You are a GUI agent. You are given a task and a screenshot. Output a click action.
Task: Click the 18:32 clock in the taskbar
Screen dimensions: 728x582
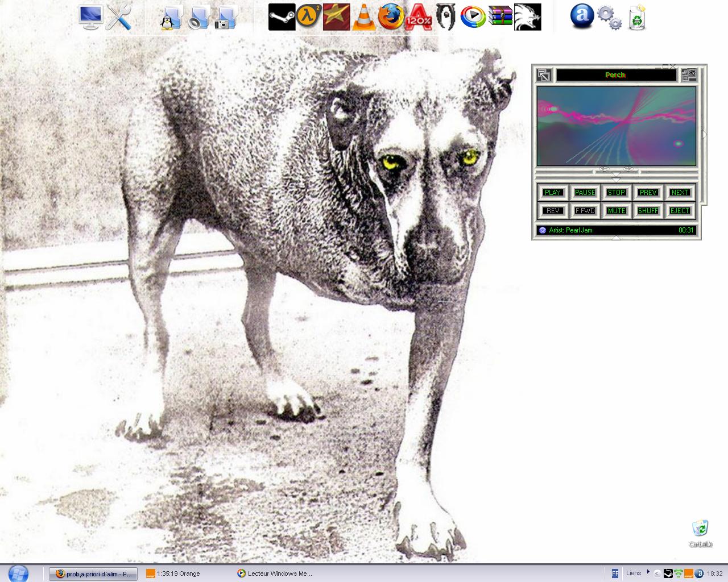(x=715, y=574)
